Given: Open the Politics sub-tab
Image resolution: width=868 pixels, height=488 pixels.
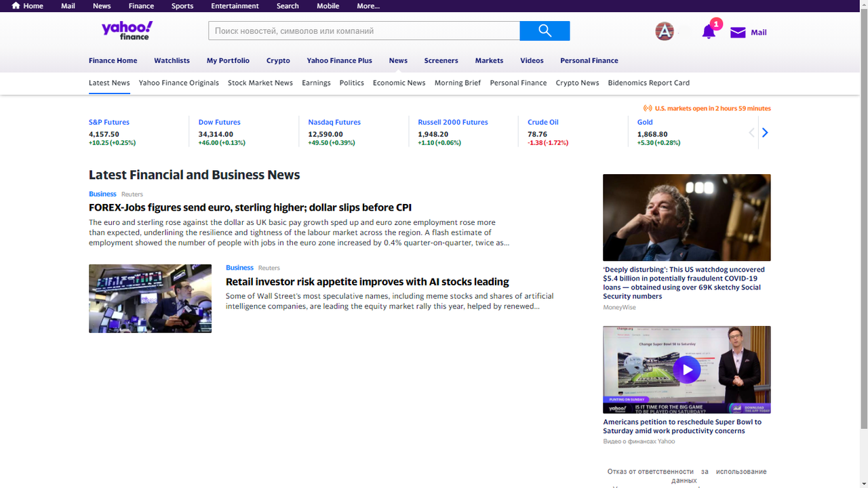Looking at the screenshot, I should (352, 83).
